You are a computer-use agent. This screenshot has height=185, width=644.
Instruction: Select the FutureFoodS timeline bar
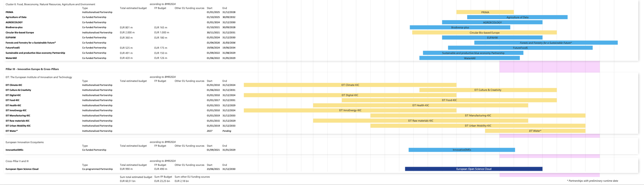click(x=520, y=48)
